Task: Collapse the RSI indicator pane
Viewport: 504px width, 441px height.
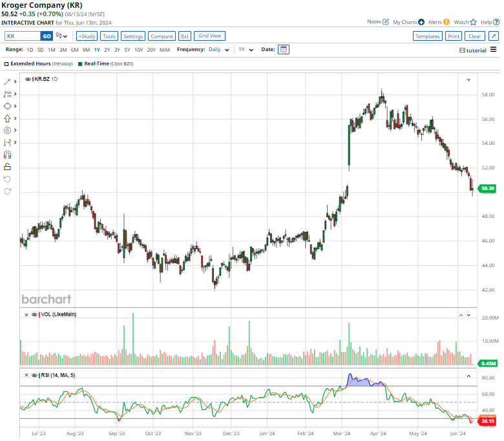Action: [469, 375]
